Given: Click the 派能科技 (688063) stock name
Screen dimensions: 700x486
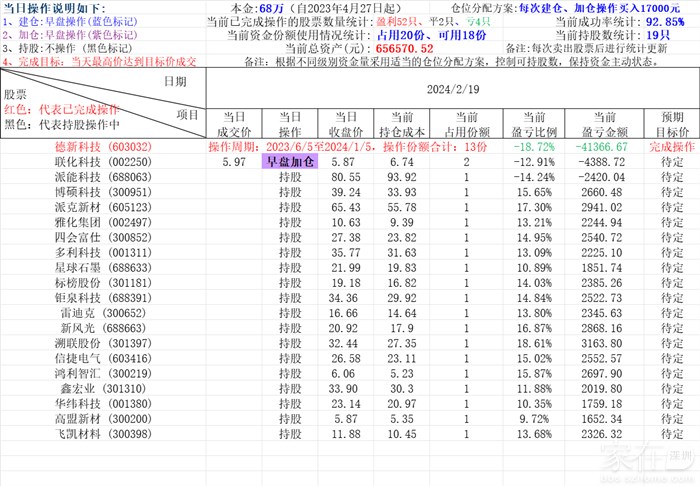Looking at the screenshot, I should pyautogui.click(x=104, y=175).
